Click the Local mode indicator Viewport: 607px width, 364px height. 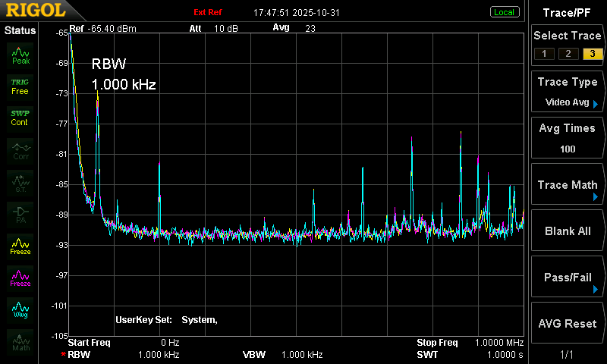coord(504,12)
